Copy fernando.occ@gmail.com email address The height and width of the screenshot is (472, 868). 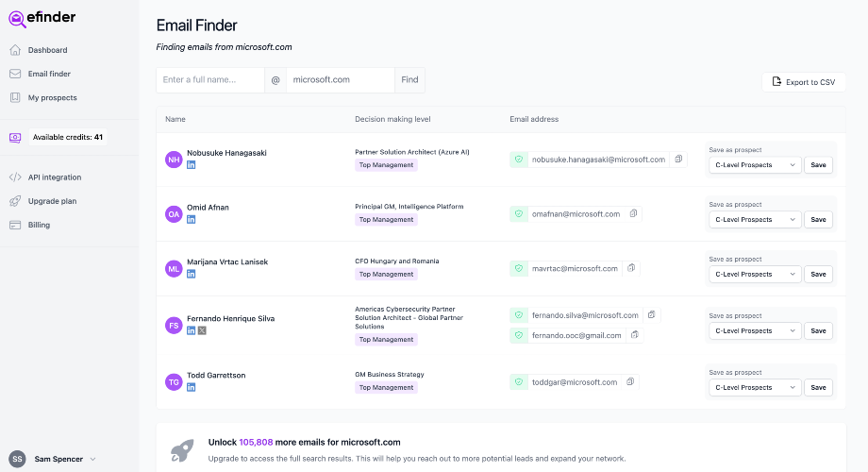point(635,334)
